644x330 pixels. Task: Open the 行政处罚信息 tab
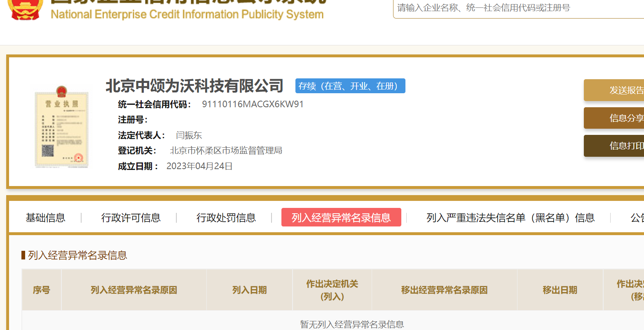226,217
